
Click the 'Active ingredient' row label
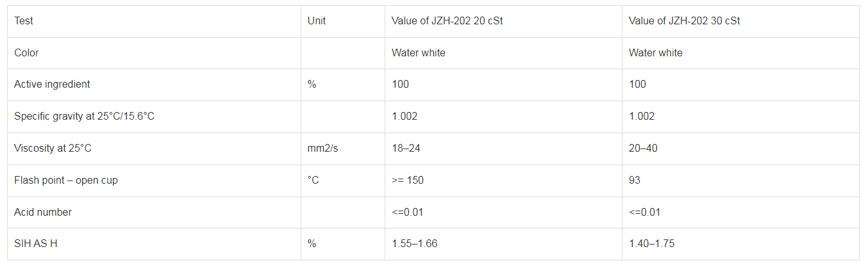pyautogui.click(x=52, y=84)
